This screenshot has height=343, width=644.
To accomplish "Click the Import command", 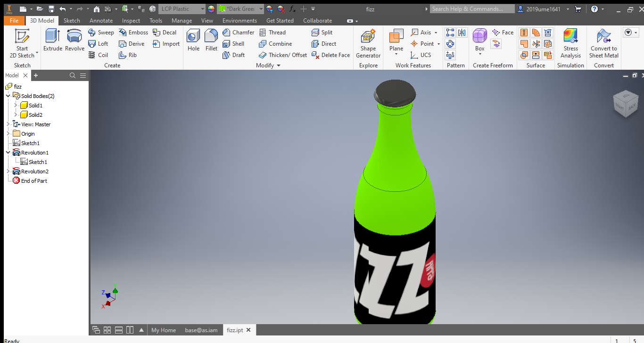I will (x=166, y=44).
